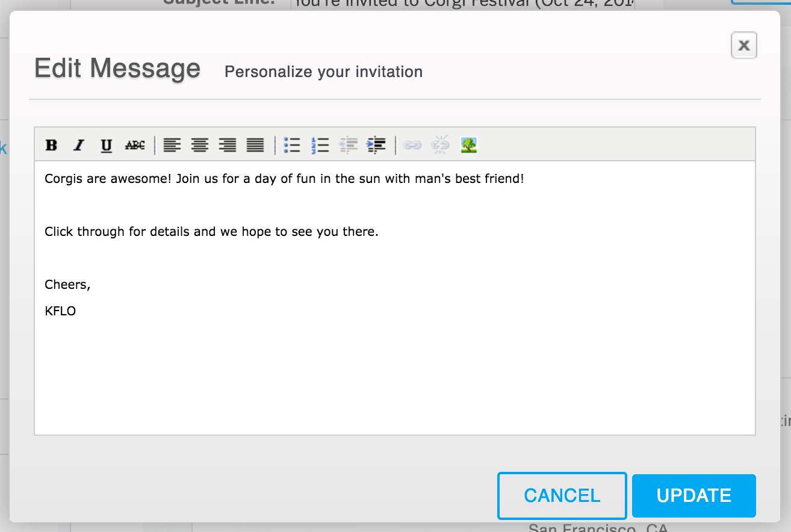Close the Edit Message dialog
This screenshot has width=791, height=532.
[743, 45]
